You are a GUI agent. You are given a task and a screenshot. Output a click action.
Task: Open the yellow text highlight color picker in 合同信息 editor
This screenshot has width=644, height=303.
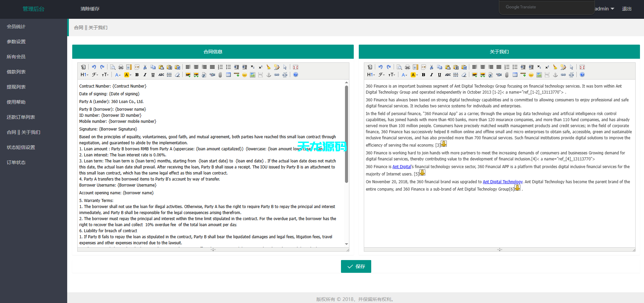127,75
